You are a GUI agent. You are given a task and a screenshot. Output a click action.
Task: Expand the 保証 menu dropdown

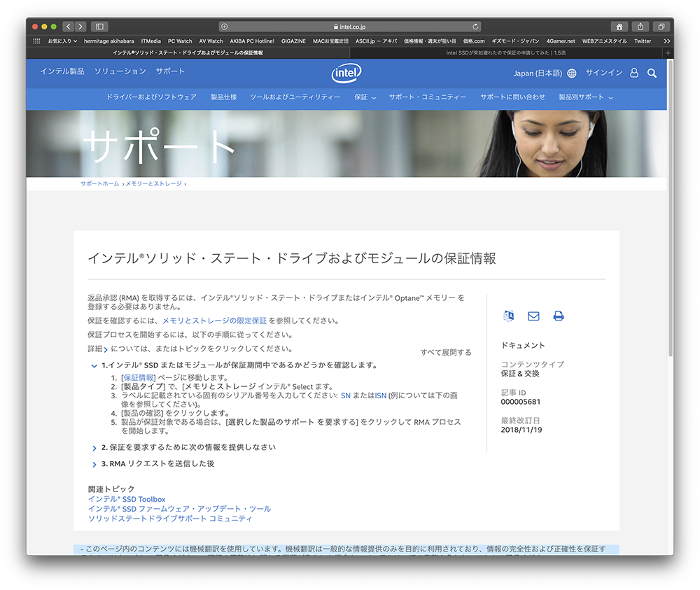365,97
